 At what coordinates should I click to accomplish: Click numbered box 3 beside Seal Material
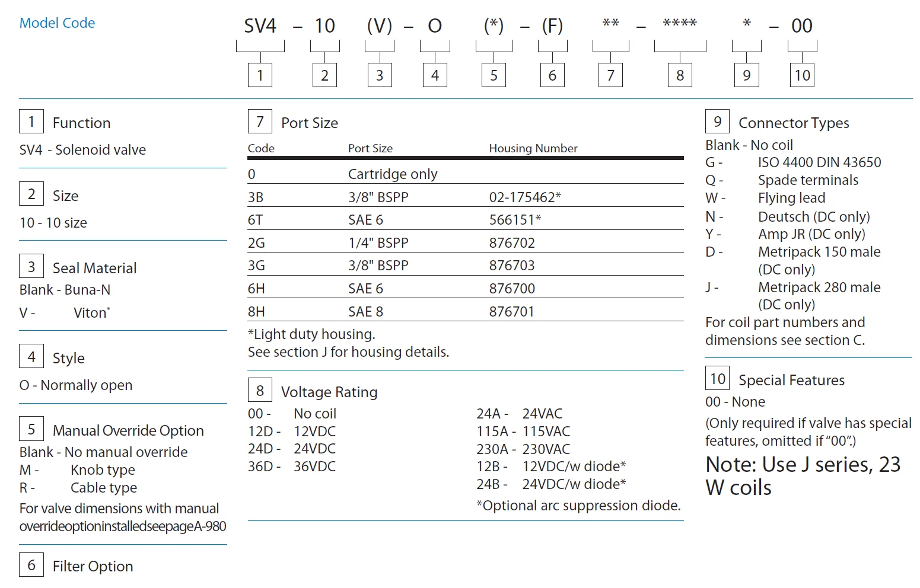pos(31,267)
